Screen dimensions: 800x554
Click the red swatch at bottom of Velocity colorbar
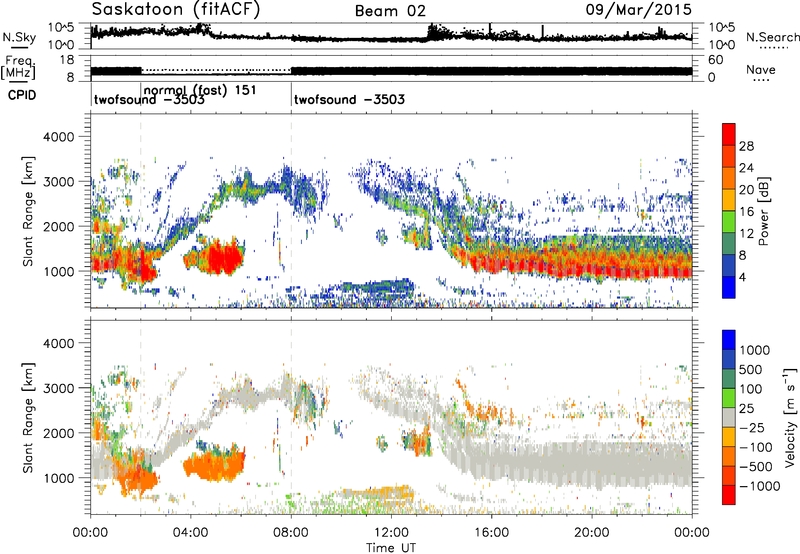(729, 495)
